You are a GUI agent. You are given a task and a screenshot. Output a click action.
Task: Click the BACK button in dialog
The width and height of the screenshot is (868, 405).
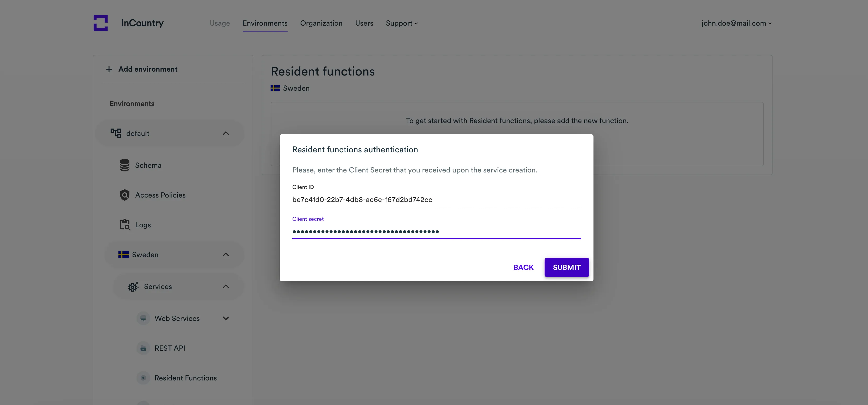(523, 267)
